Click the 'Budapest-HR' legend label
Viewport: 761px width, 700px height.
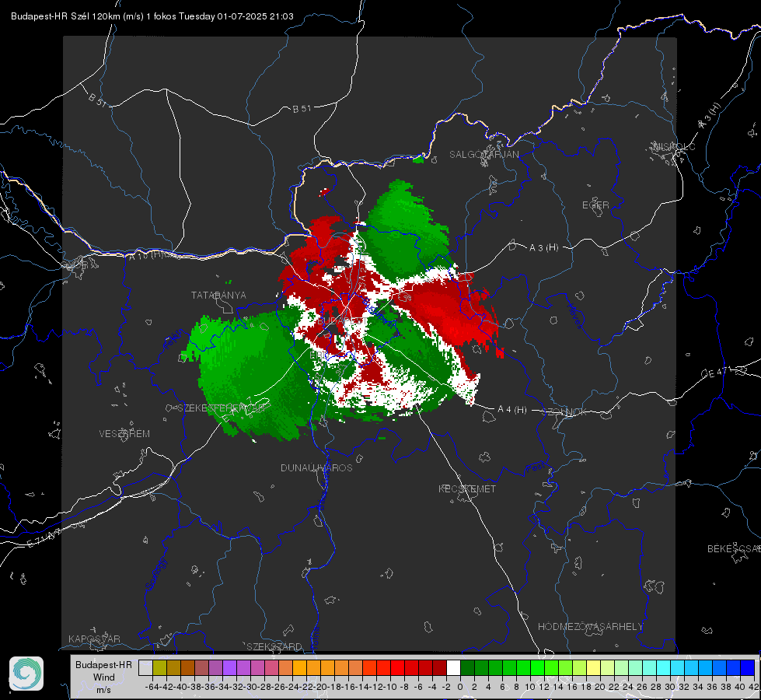click(x=103, y=664)
